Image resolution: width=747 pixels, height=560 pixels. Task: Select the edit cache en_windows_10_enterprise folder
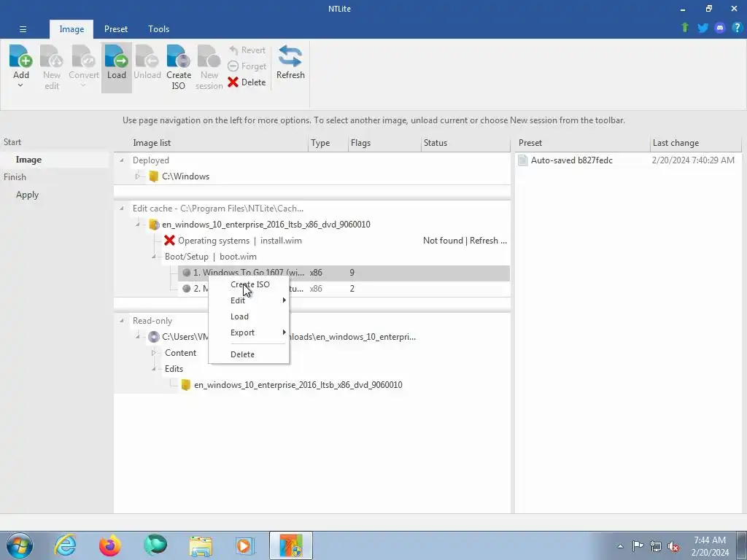click(x=260, y=225)
